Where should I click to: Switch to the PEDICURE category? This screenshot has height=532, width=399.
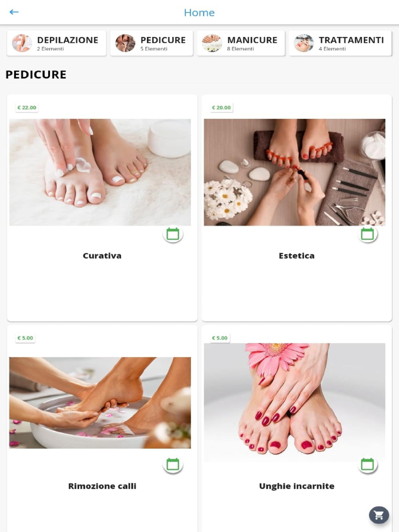[x=152, y=43]
